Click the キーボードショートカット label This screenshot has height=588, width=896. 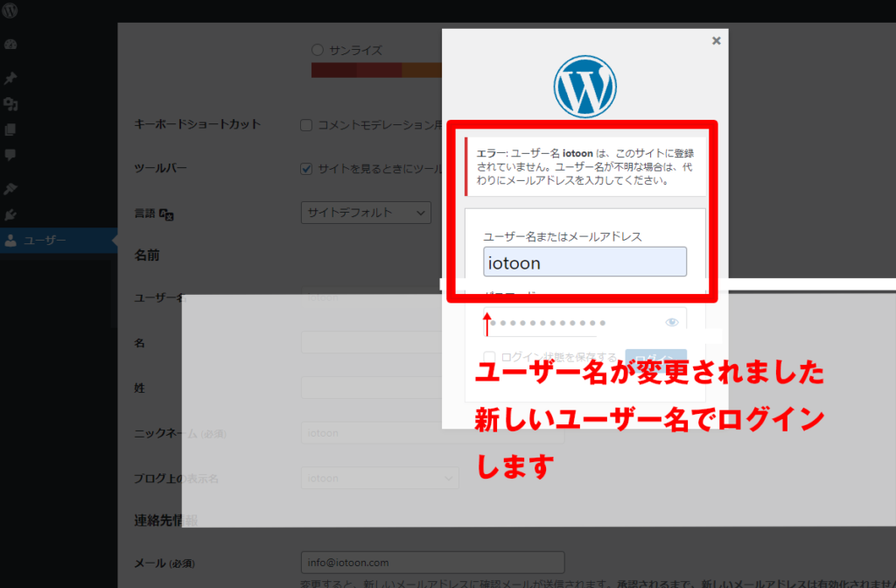point(197,124)
